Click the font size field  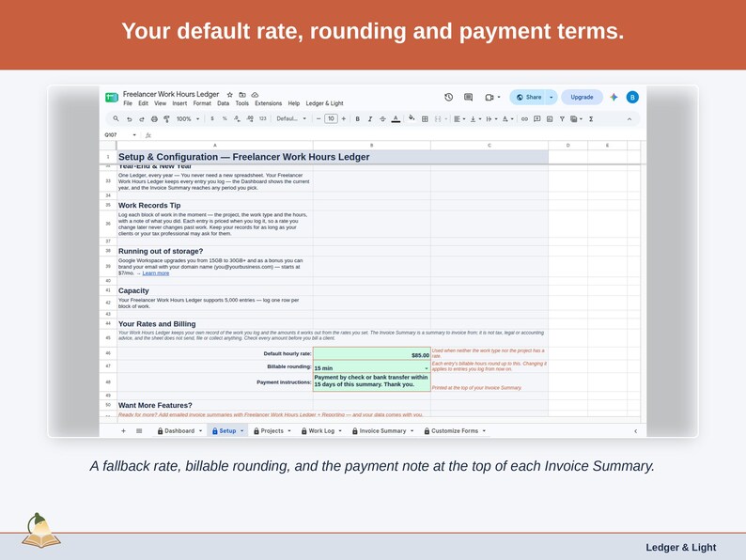(331, 119)
